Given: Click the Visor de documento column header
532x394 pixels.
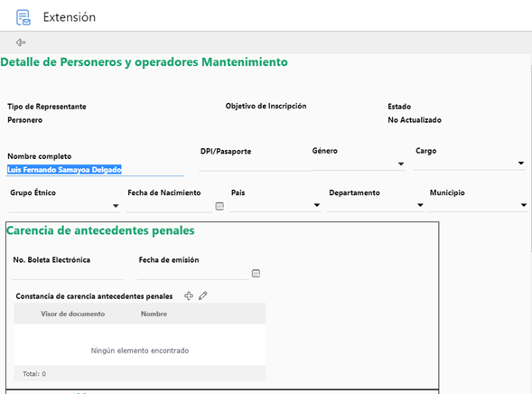Looking at the screenshot, I should coord(72,314).
